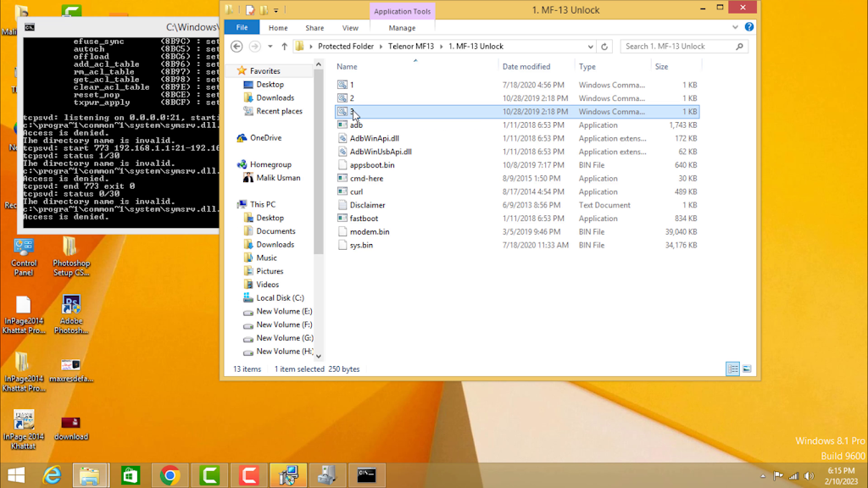
Task: Expand breadcrumb arrow after Telenor MF13
Action: pos(441,47)
